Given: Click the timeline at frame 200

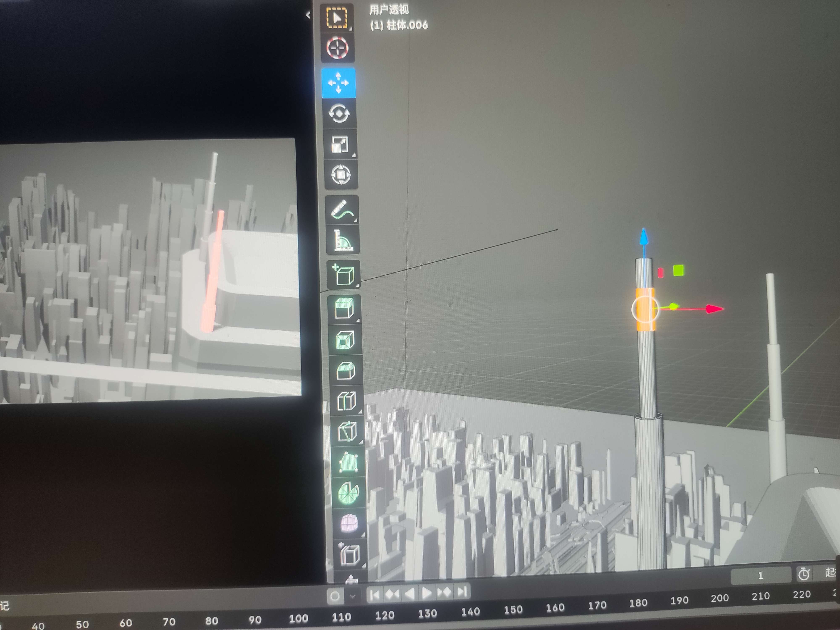Looking at the screenshot, I should (x=720, y=598).
